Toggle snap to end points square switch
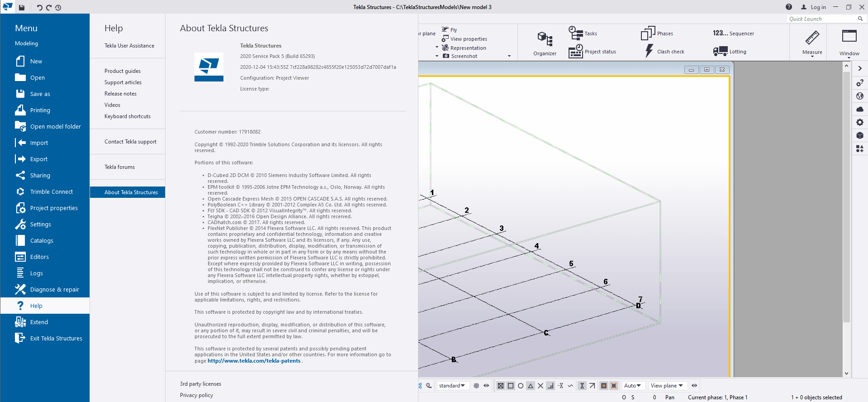 pos(511,386)
